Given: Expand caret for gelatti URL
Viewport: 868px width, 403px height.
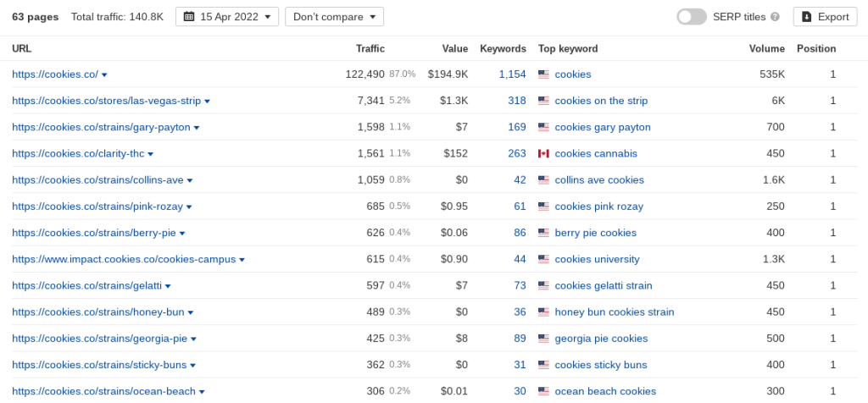Looking at the screenshot, I should (168, 286).
